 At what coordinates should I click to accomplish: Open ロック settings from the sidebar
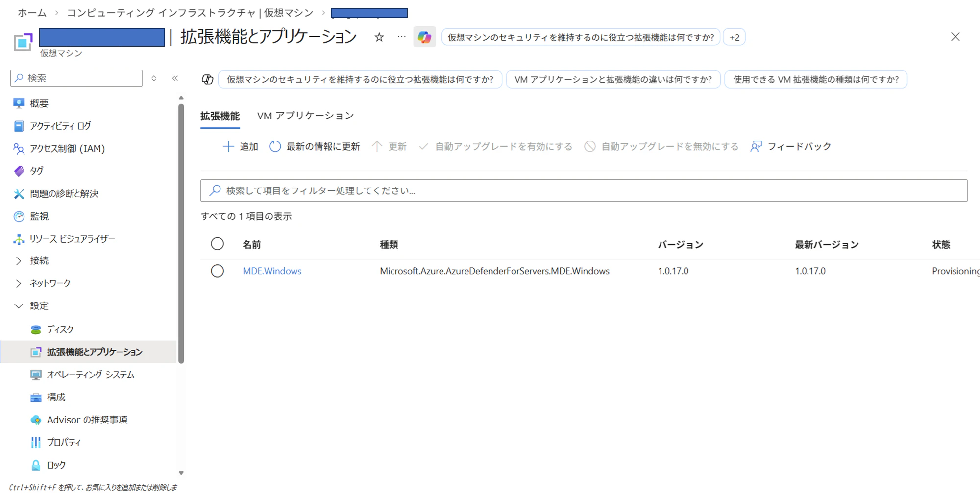(55, 464)
